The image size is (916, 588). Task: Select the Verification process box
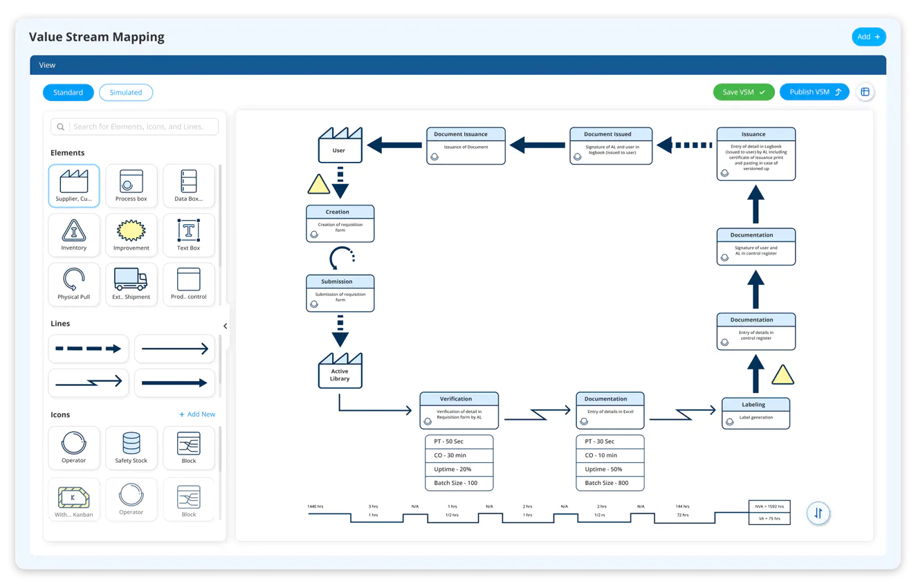pyautogui.click(x=459, y=411)
